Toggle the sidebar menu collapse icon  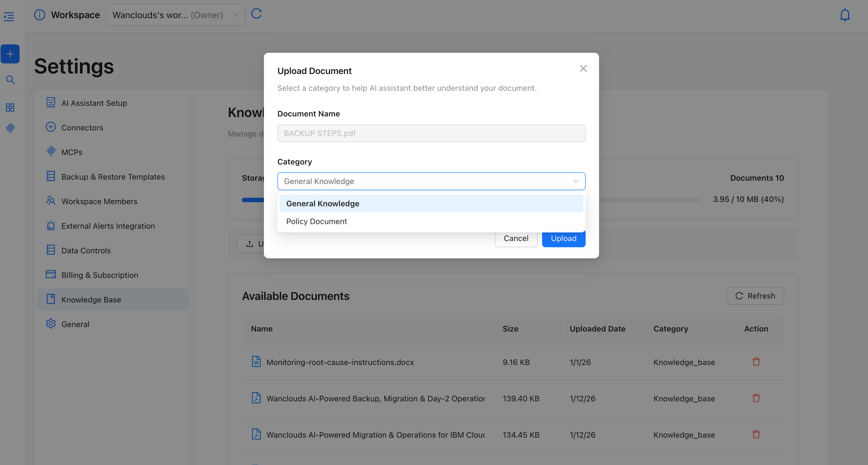9,16
